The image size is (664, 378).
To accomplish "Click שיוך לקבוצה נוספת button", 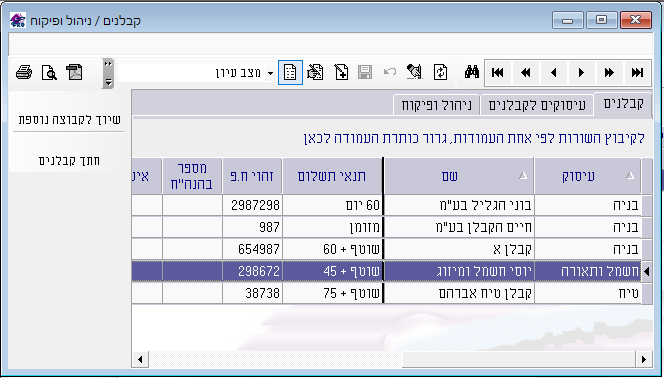I will pos(69,119).
